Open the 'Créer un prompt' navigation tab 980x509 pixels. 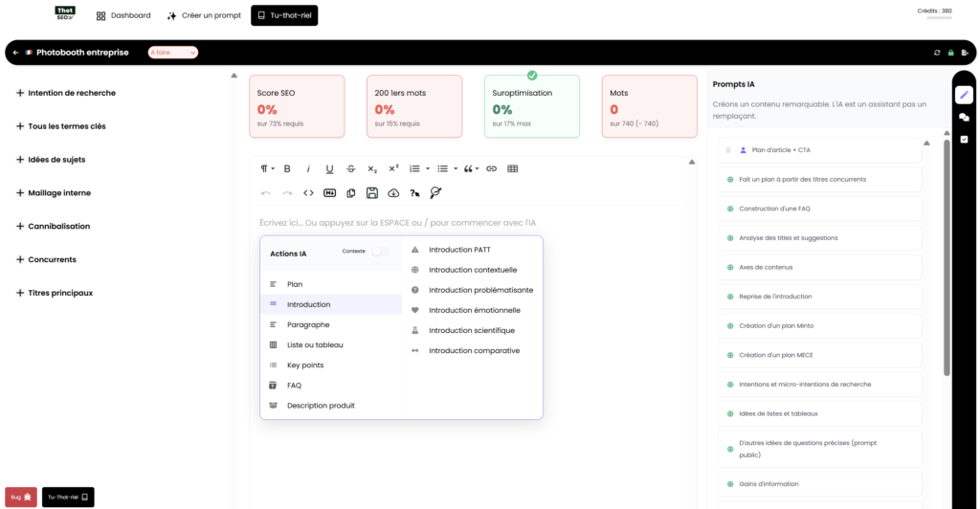[204, 15]
